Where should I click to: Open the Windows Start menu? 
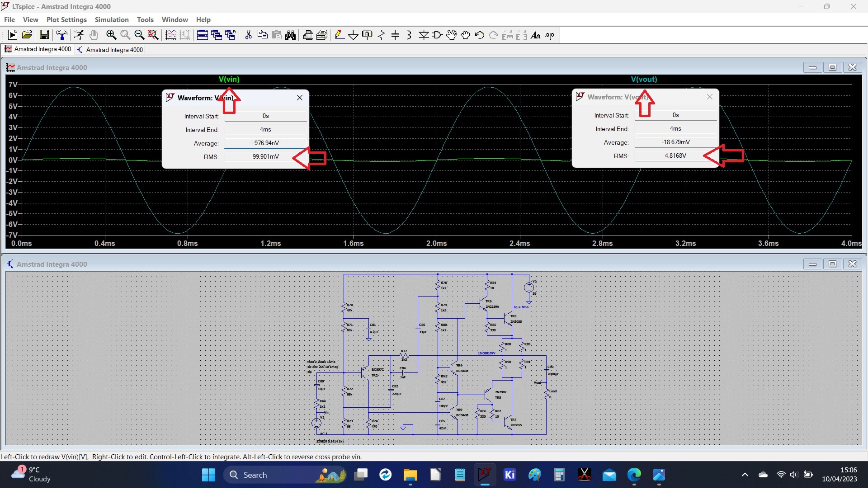(x=208, y=475)
